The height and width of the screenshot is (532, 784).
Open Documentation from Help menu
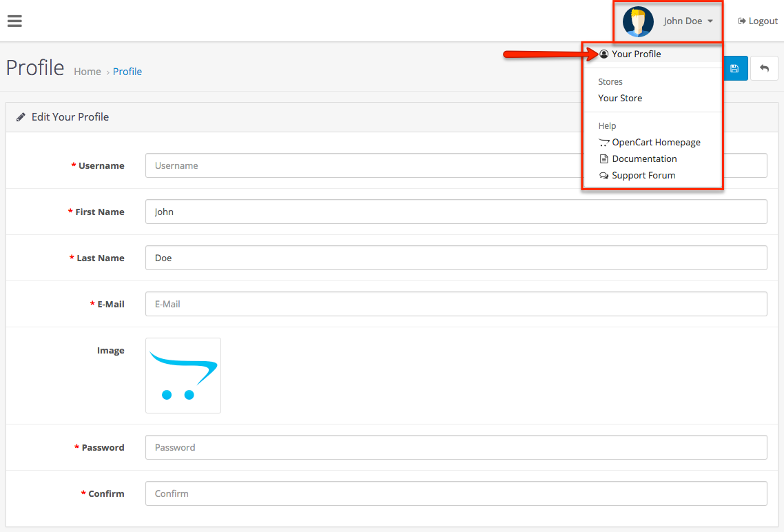click(x=639, y=159)
